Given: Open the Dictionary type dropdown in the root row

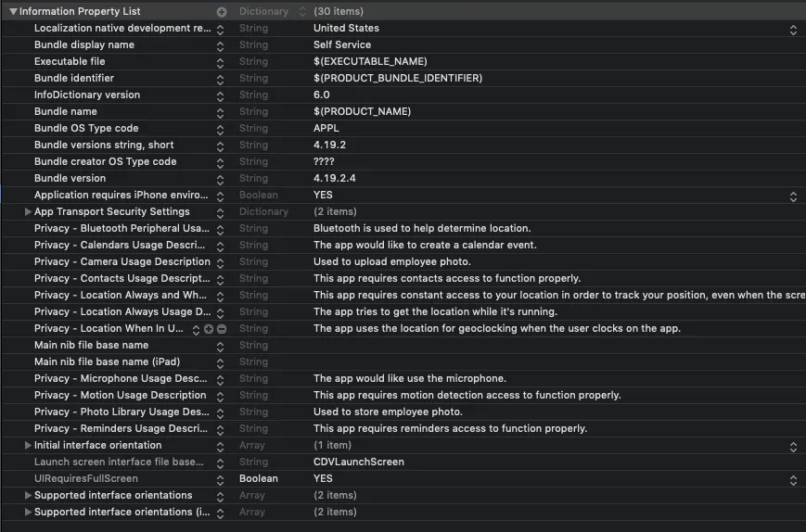Looking at the screenshot, I should (x=301, y=12).
